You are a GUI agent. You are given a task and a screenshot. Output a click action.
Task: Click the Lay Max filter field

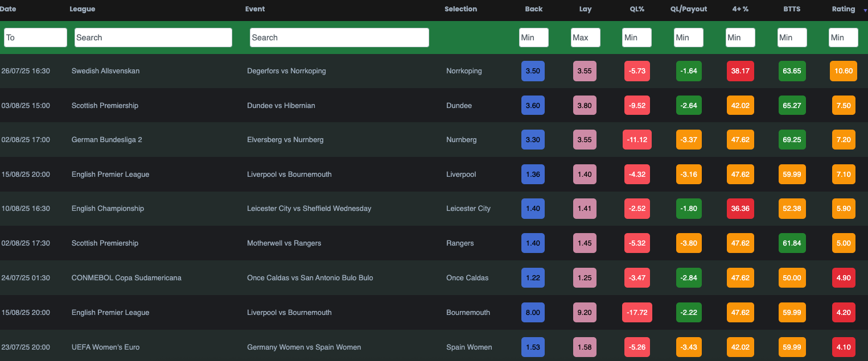586,38
